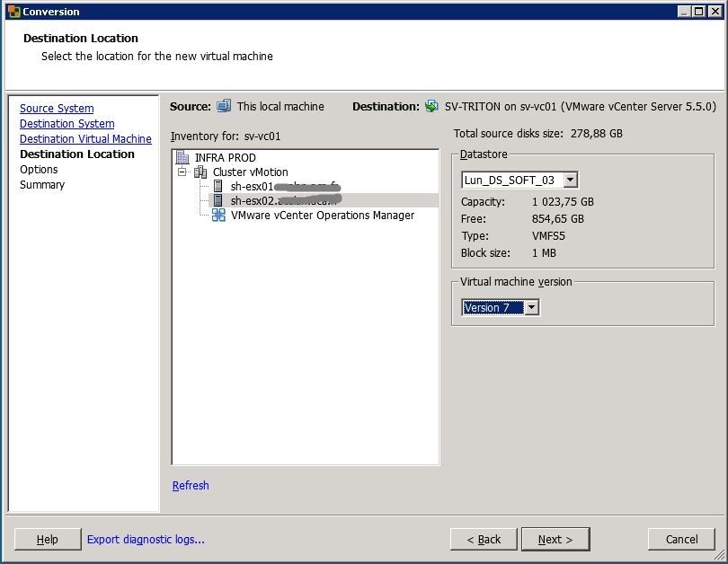Viewport: 728px width, 564px height.
Task: Click the Capacity value 1 023,75 GB
Action: [563, 202]
